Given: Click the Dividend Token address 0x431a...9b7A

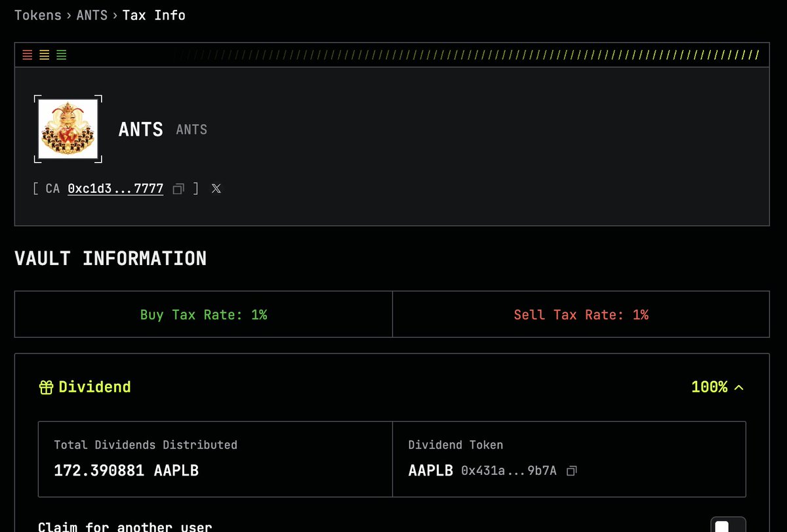Looking at the screenshot, I should coord(509,471).
